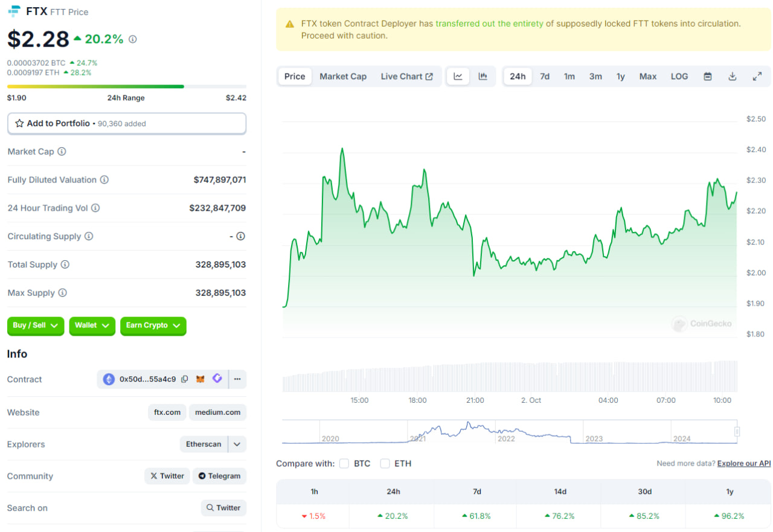This screenshot has width=773, height=532.
Task: Open the Telegram community link
Action: (220, 476)
